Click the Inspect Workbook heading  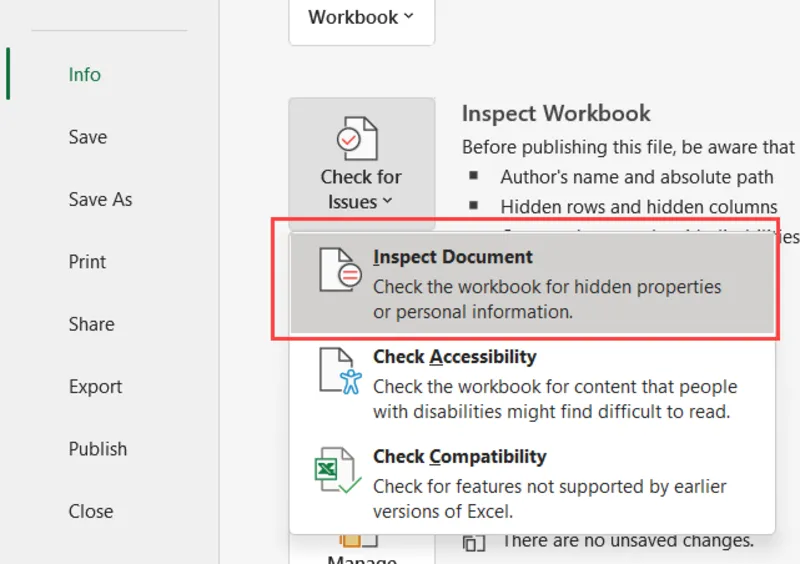[x=556, y=113]
